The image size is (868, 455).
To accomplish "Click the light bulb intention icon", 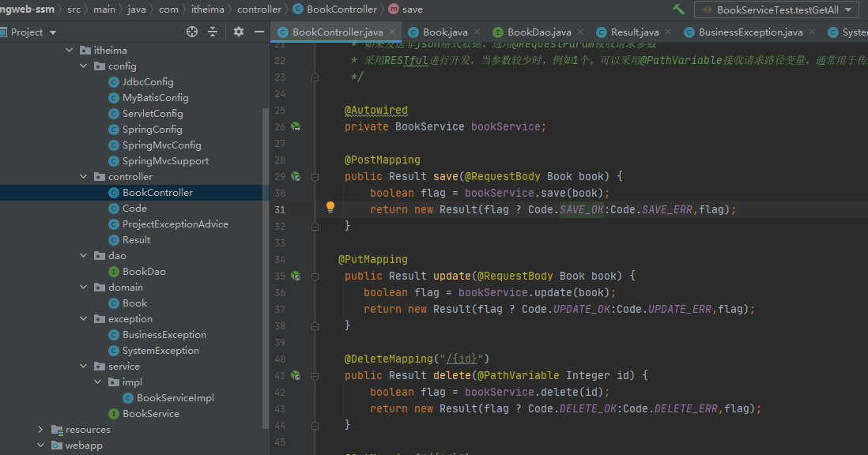I will (330, 208).
